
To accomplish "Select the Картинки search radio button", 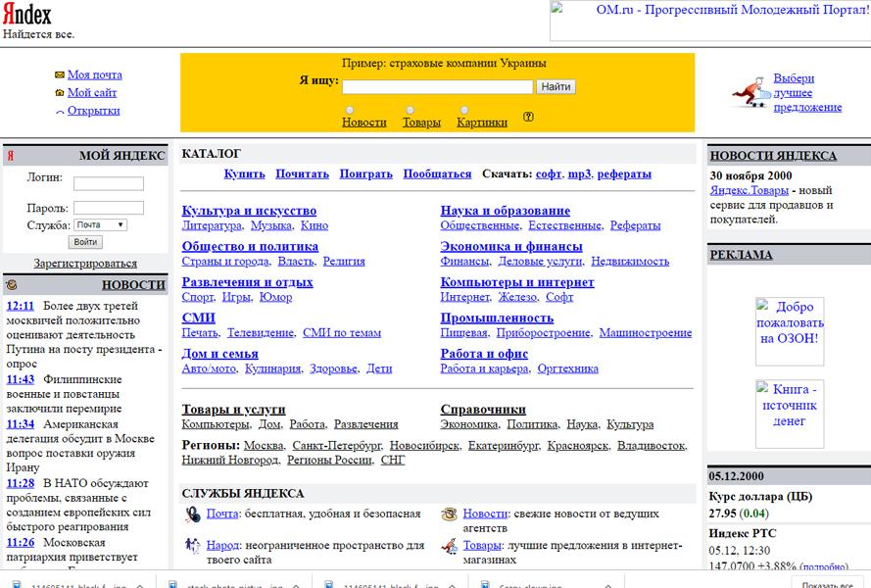I will click(x=464, y=110).
